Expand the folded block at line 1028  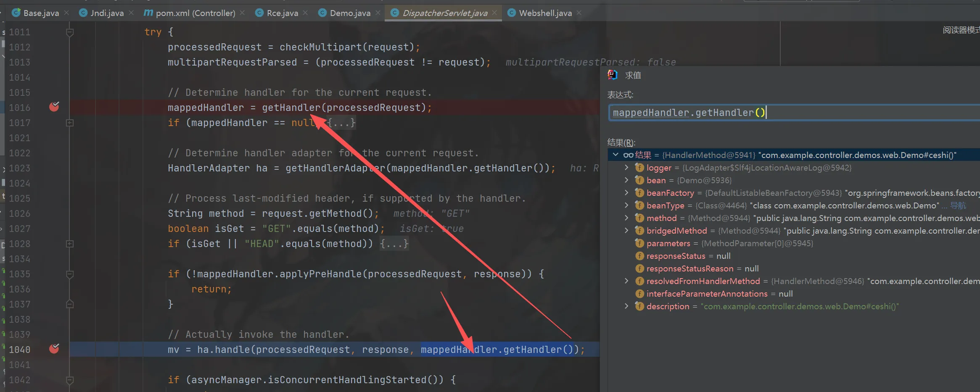(70, 244)
